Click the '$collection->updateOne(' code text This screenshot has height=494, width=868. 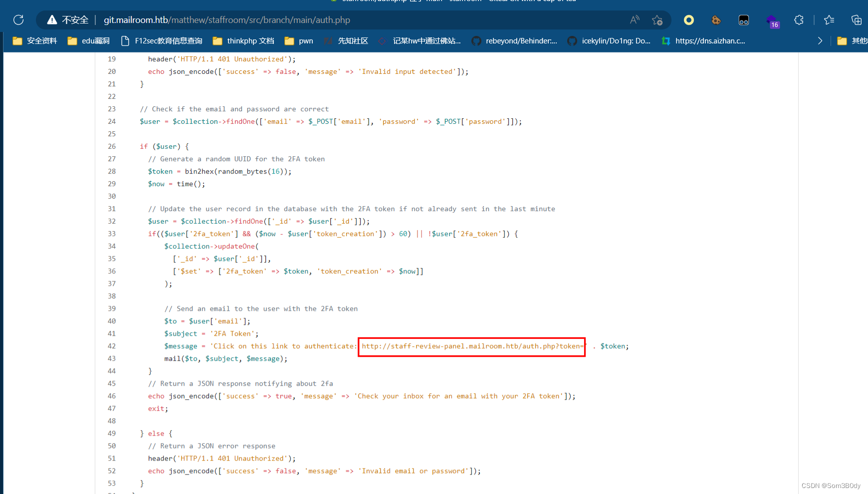click(212, 247)
